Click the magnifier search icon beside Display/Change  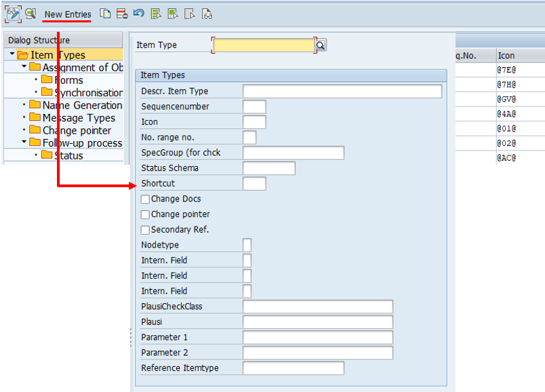coord(31,14)
